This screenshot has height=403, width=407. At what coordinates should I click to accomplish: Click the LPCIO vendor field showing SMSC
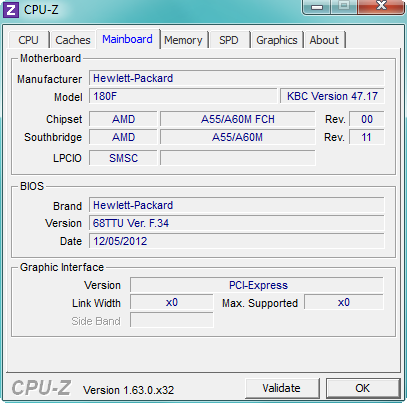[x=123, y=158]
